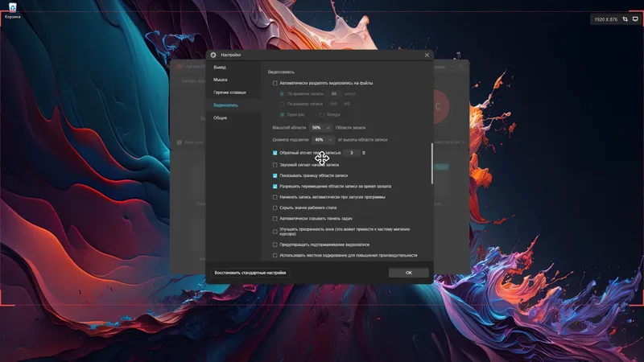644x362 pixels.
Task: Enable Улучшать прозрачность окна checkbox
Action: pos(275,232)
